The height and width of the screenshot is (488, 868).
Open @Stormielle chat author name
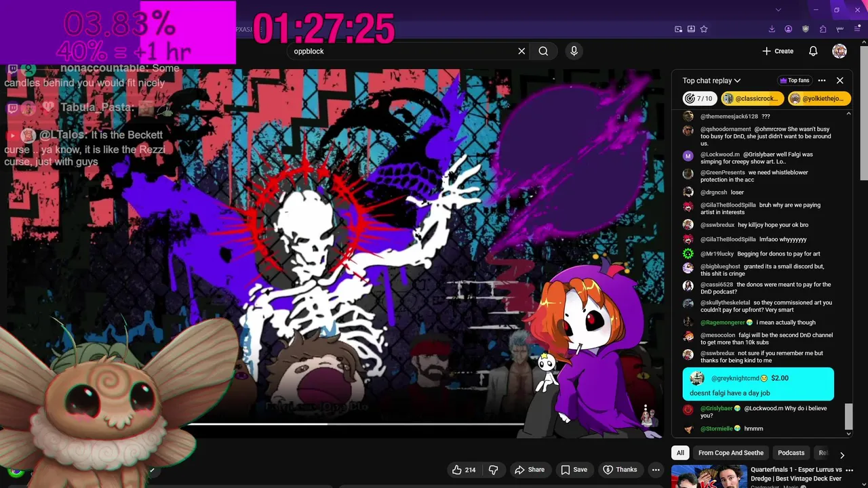click(717, 429)
